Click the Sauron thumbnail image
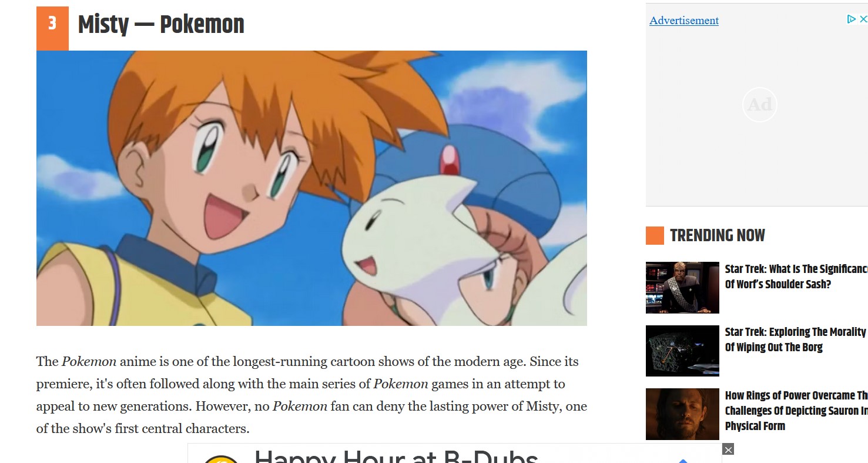The image size is (868, 463). point(682,414)
